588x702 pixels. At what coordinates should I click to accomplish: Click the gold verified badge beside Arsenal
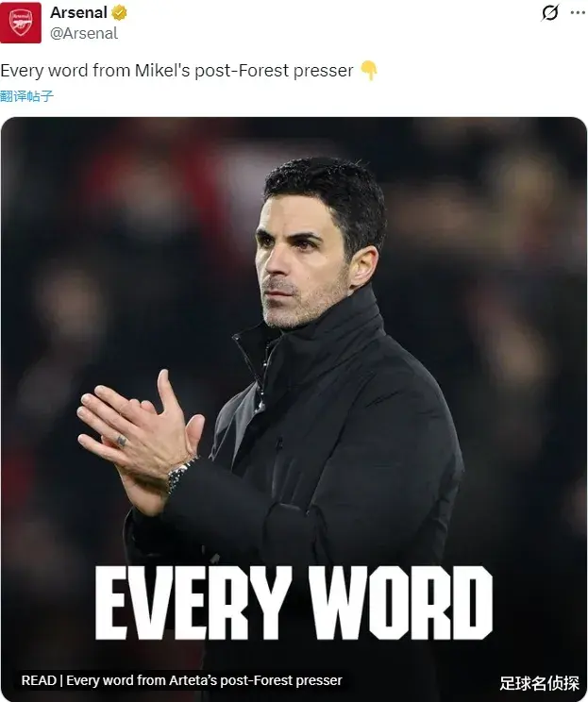[119, 13]
